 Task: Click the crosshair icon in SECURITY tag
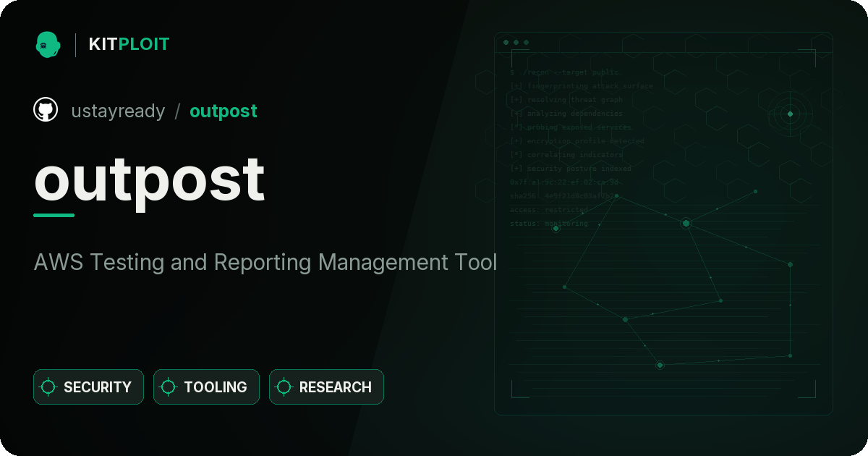pos(48,387)
